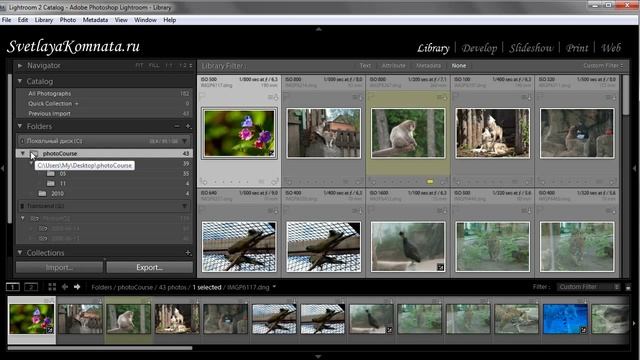
Task: Expand the Navigator panel
Action: click(20, 65)
